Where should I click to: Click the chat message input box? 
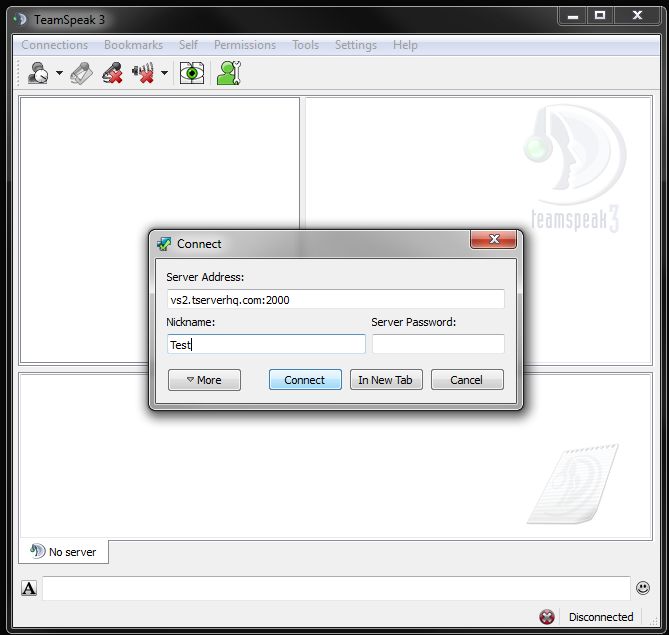coord(336,588)
